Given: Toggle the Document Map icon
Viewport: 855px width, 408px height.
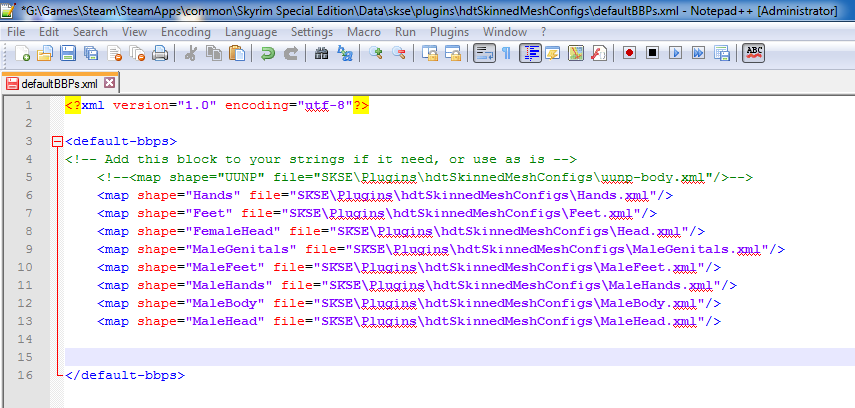Looking at the screenshot, I should [x=576, y=53].
